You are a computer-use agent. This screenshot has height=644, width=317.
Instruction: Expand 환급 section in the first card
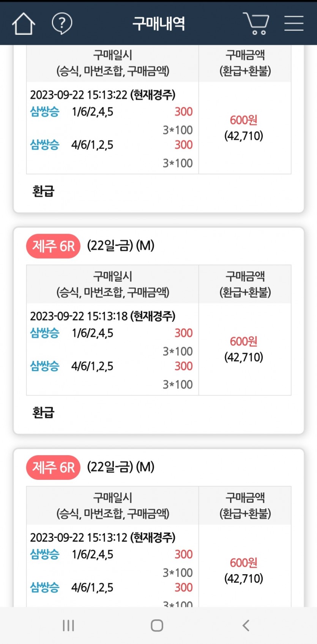coord(44,191)
